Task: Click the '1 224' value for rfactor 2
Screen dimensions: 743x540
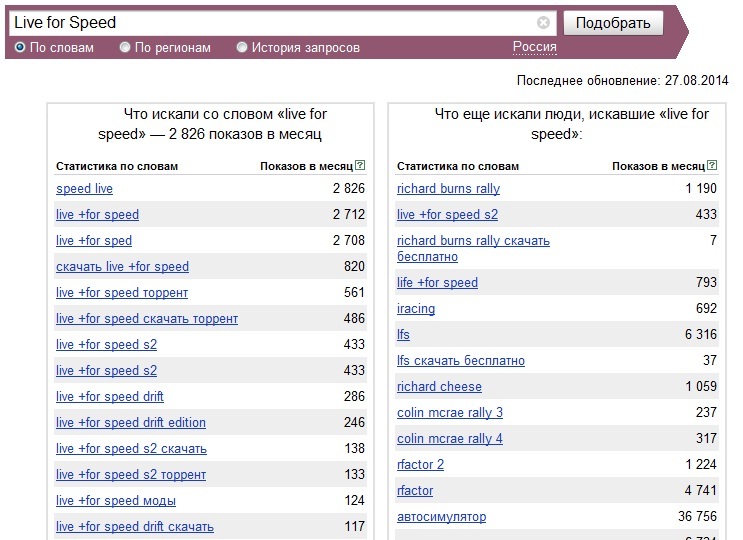Action: pos(701,464)
